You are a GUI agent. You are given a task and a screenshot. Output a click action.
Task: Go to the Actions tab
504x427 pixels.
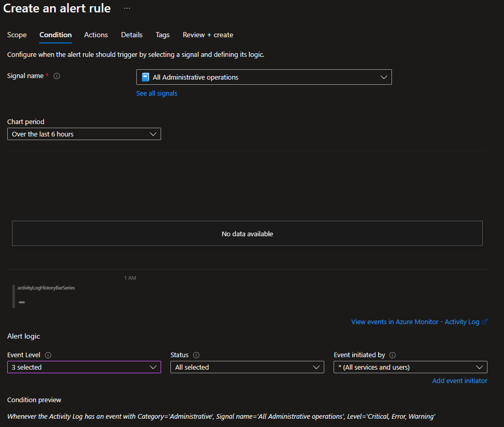pyautogui.click(x=96, y=35)
